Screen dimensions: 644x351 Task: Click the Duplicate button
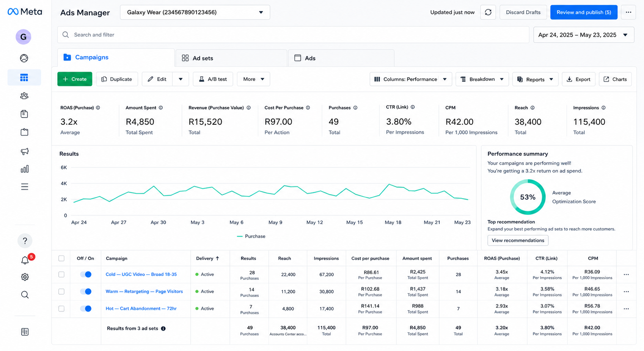click(x=117, y=79)
